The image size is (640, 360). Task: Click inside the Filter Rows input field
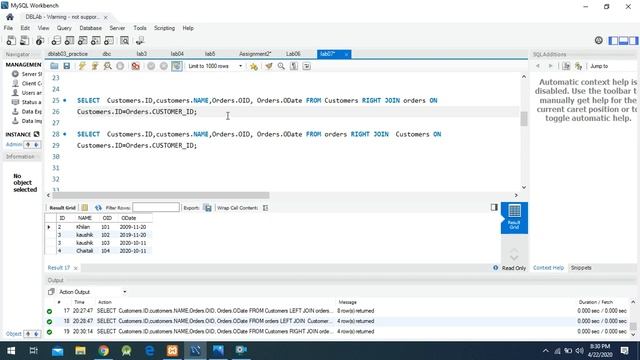[x=156, y=208]
